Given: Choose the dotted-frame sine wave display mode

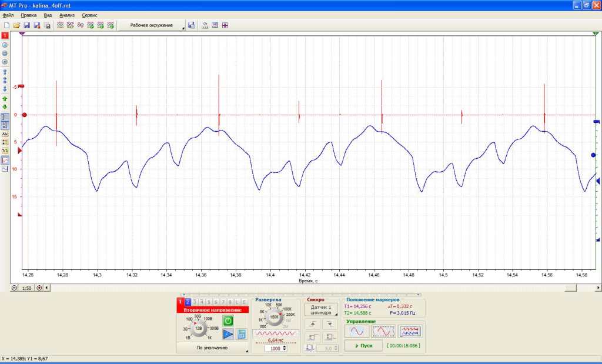Looking at the screenshot, I should (x=383, y=331).
